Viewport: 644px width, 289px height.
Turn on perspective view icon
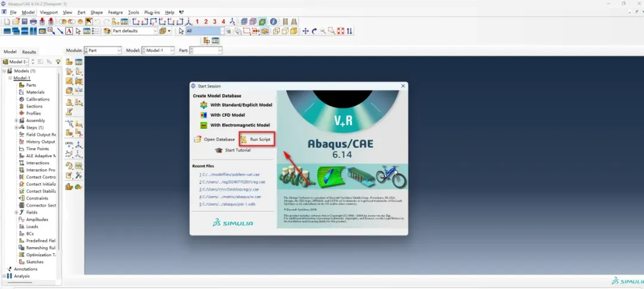(x=294, y=21)
